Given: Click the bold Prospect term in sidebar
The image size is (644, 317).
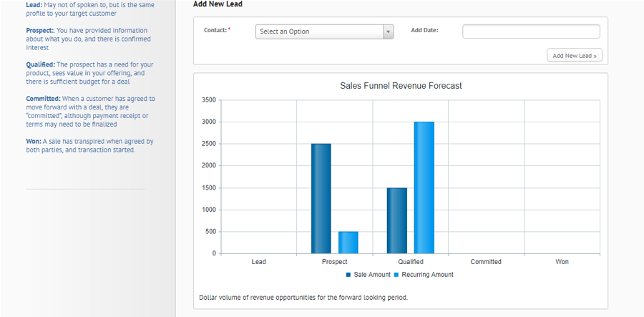Looking at the screenshot, I should point(39,31).
